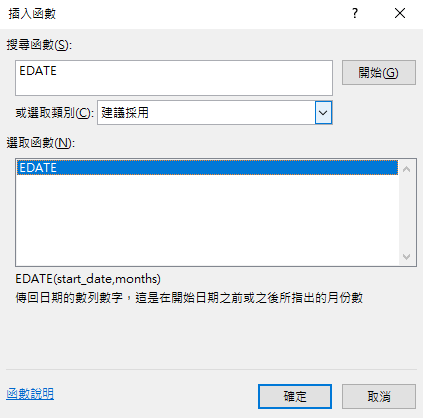Click the 插入函數 title bar text

click(x=32, y=14)
